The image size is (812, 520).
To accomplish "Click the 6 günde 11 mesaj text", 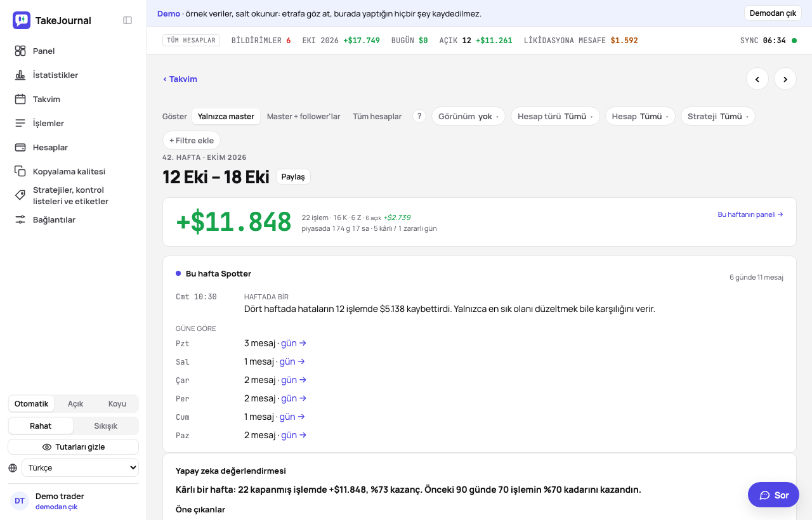I will click(756, 277).
